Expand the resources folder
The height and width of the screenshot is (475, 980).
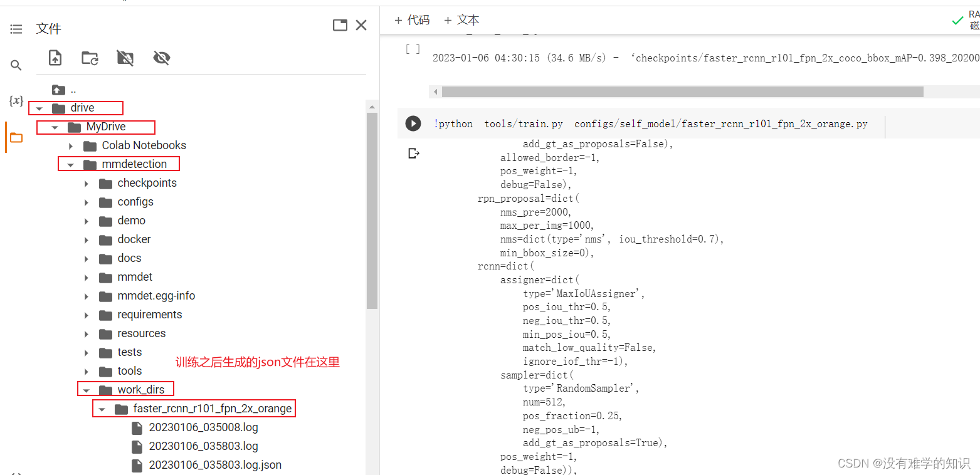click(x=87, y=334)
